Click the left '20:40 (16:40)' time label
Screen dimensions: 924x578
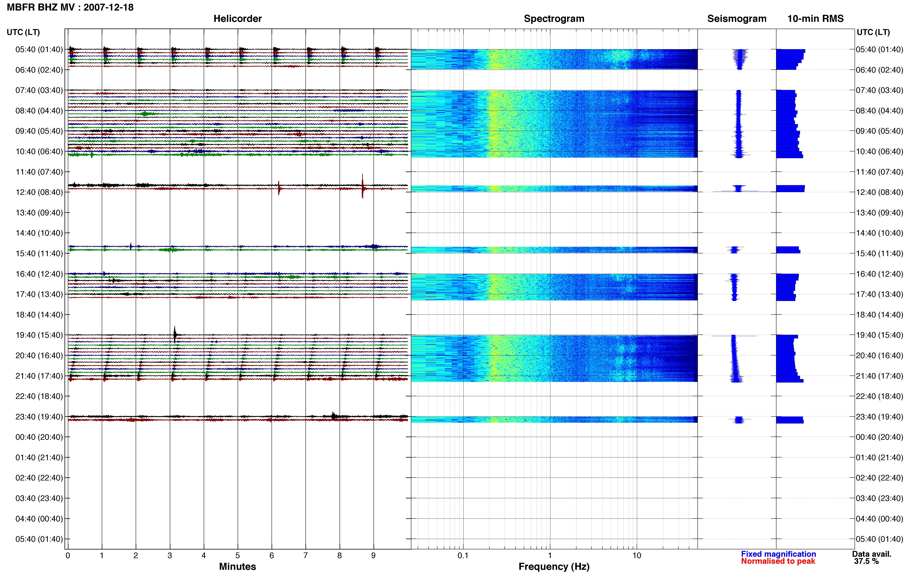click(39, 355)
